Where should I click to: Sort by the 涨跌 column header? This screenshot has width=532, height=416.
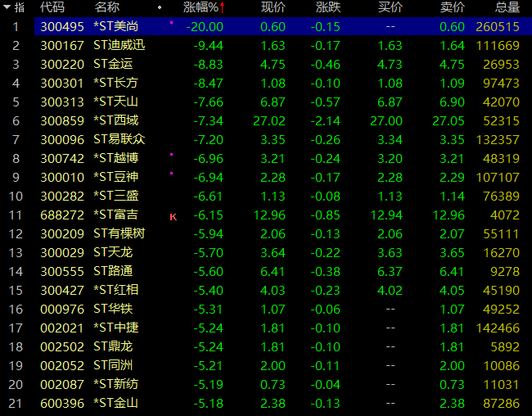(327, 7)
